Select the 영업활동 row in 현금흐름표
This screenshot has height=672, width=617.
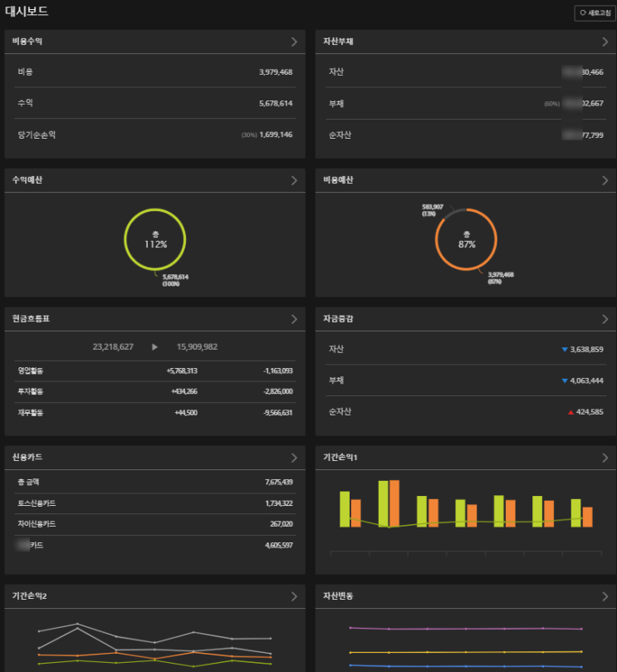[x=154, y=370]
